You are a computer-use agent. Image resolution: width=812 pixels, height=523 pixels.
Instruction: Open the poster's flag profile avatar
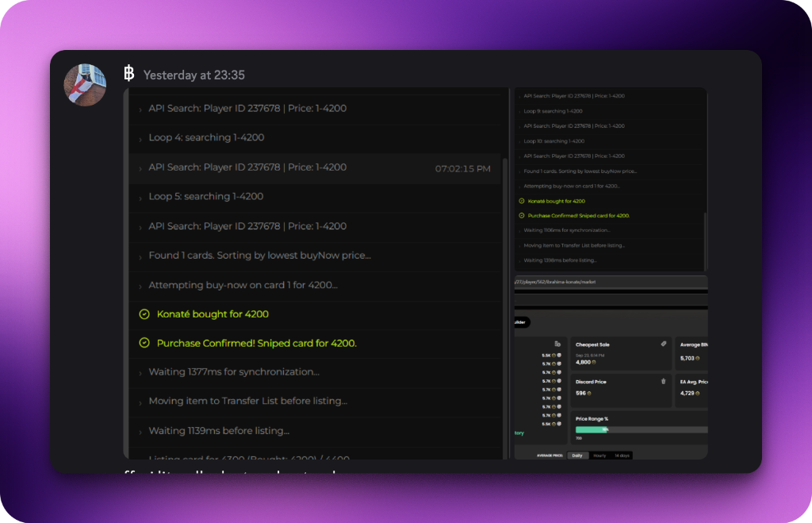tap(85, 85)
